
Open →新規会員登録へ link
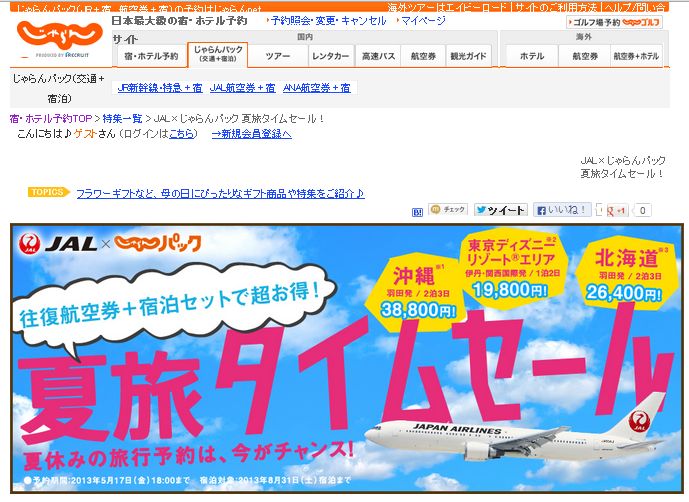coord(251,134)
